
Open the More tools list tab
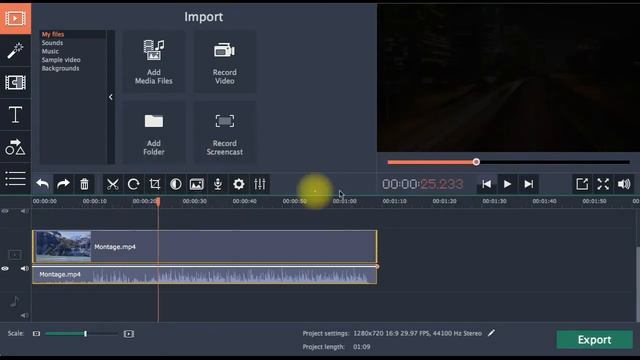15,179
